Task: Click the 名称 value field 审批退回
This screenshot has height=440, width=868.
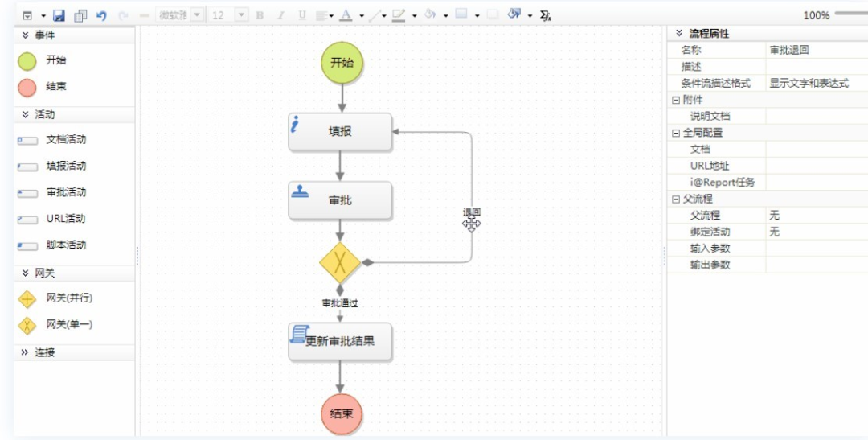Action: (x=816, y=50)
